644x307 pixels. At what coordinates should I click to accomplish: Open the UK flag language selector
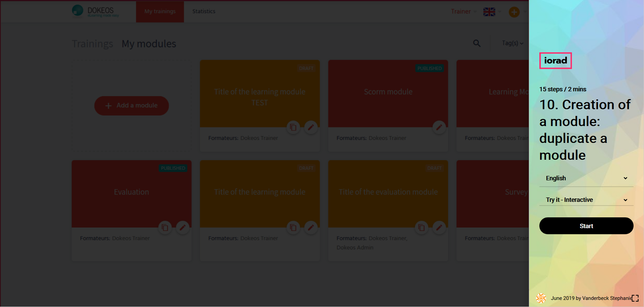point(489,12)
